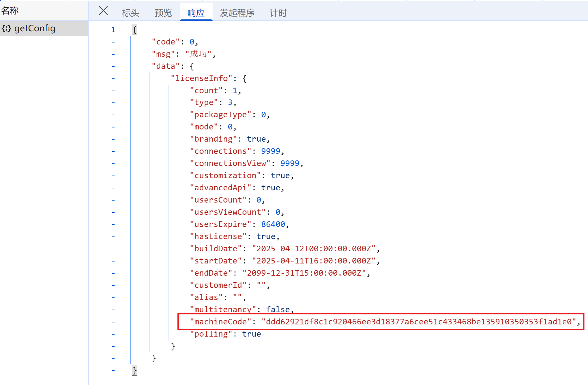Click the endDate value 2099-12-31

tap(304, 273)
